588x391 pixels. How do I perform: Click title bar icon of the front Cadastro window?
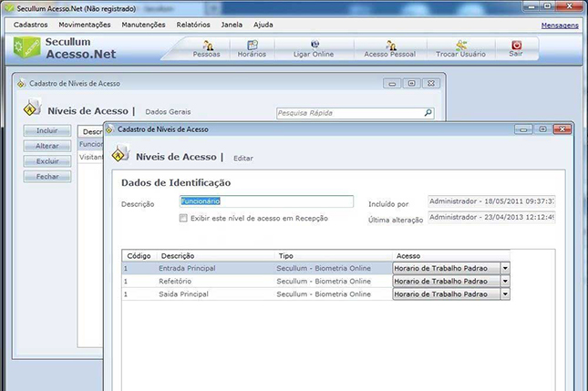pos(109,129)
